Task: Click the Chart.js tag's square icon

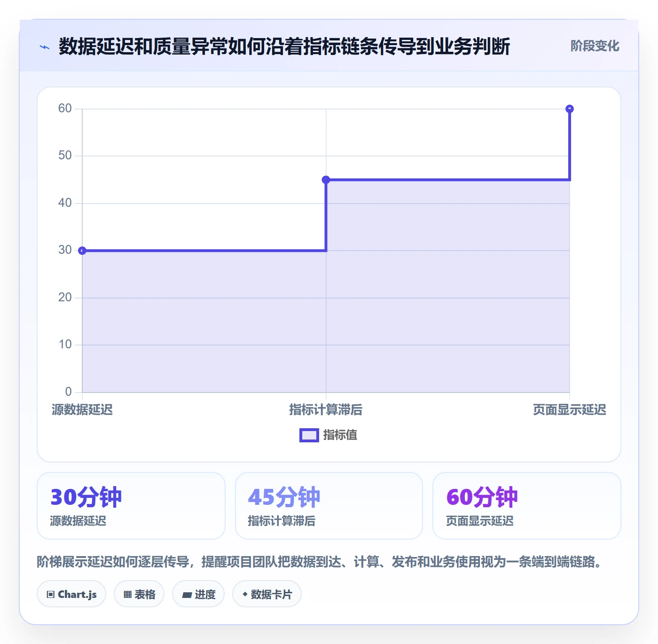Action: [51, 595]
